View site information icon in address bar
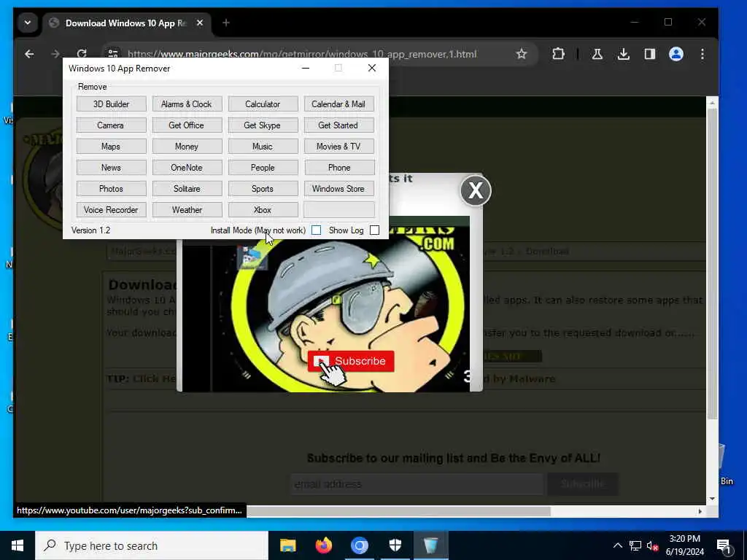The image size is (747, 560). 113,54
